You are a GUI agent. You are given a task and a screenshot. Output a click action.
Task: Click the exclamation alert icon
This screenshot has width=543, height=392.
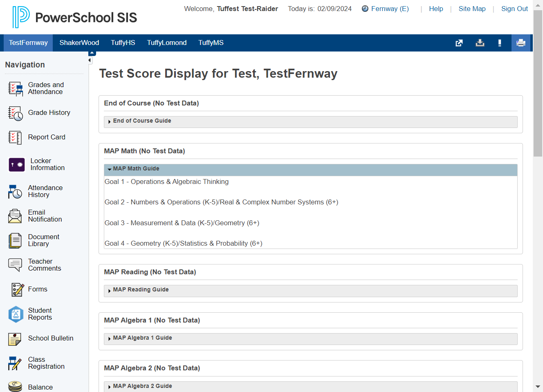[500, 43]
